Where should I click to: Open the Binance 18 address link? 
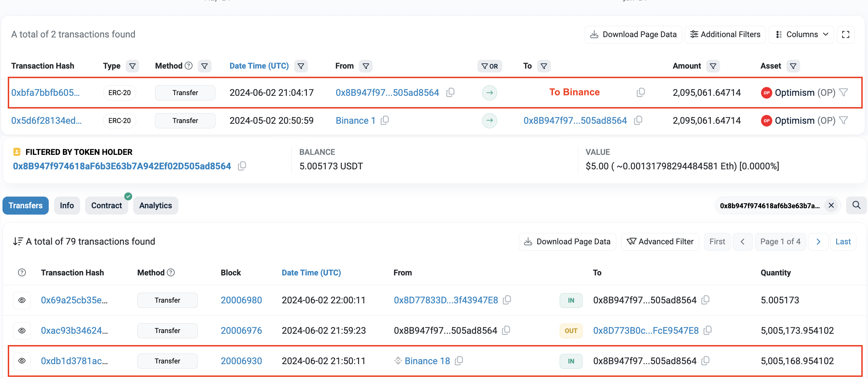coord(427,361)
